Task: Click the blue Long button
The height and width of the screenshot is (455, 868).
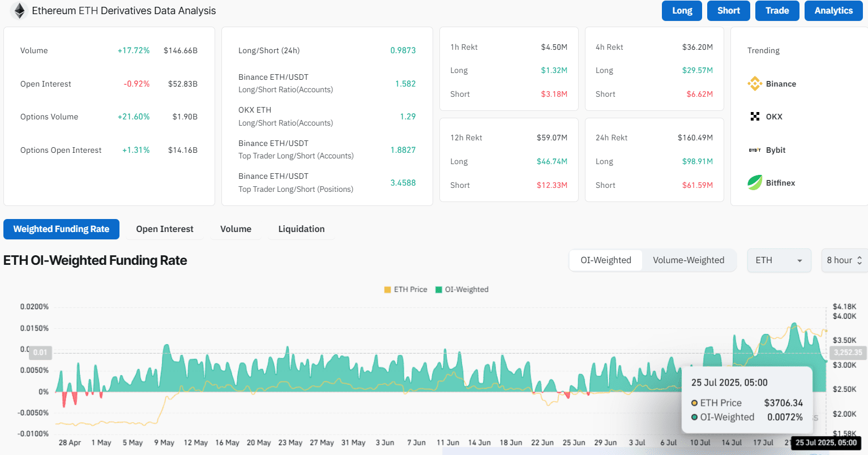Action: coord(682,11)
